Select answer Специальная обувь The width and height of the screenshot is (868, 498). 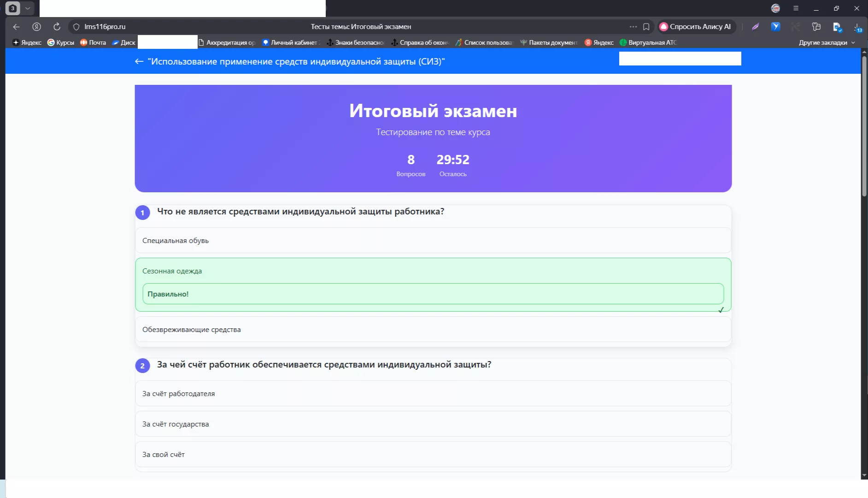[x=433, y=240]
